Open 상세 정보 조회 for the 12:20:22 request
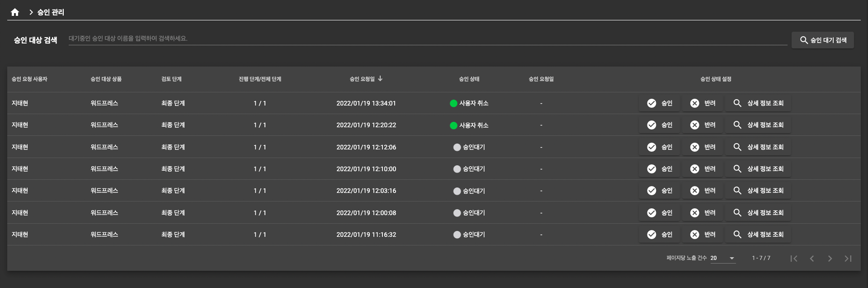 [758, 125]
